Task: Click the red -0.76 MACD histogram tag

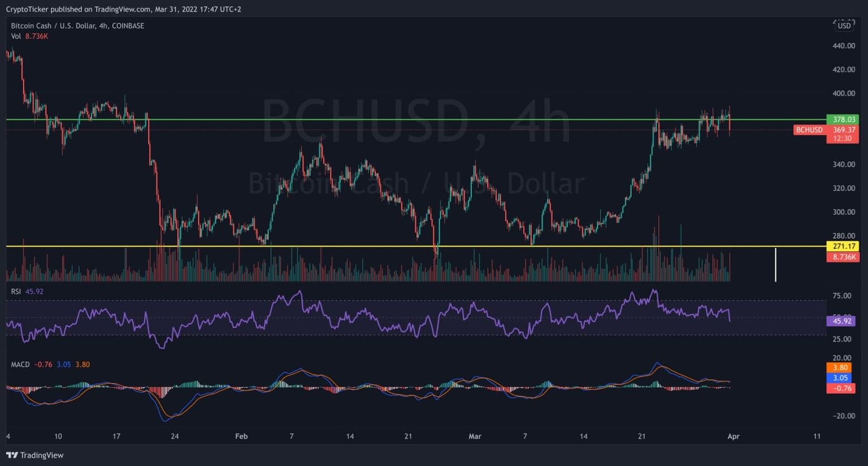Action: 840,388
